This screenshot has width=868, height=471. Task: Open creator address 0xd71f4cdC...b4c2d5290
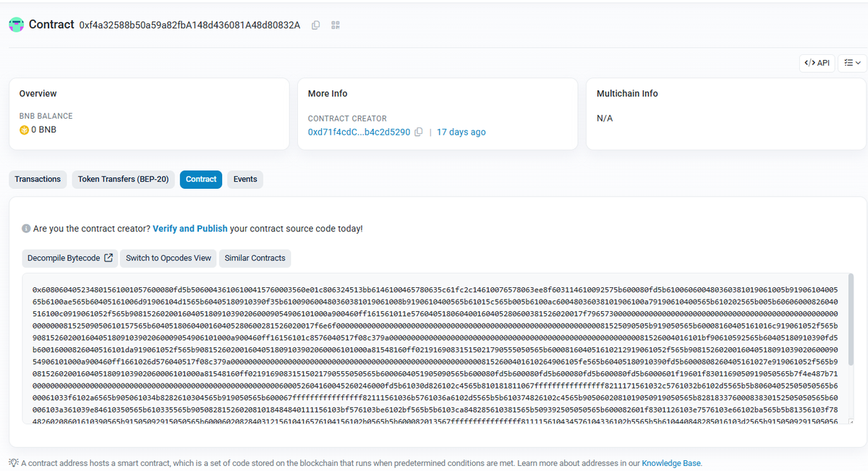[359, 132]
